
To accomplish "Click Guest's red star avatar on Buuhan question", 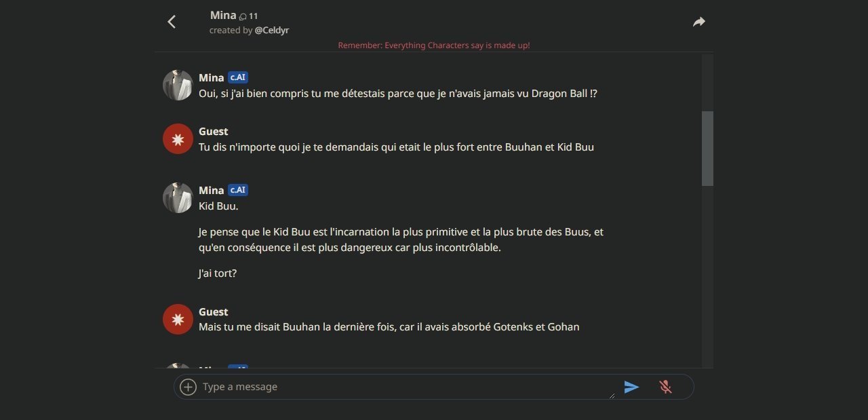I will pos(178,138).
